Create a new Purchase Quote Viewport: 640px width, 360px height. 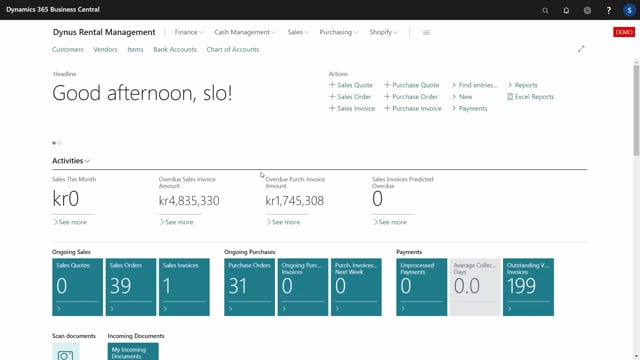coord(411,85)
